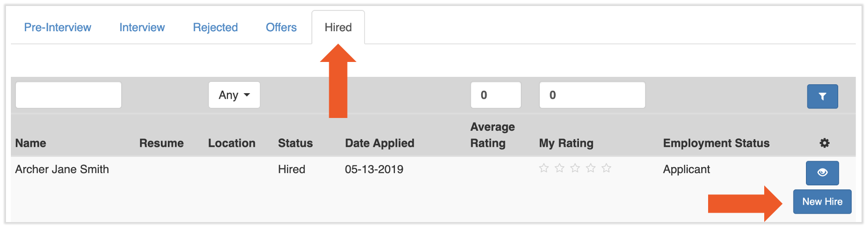Click the My Rating filter field

point(592,95)
